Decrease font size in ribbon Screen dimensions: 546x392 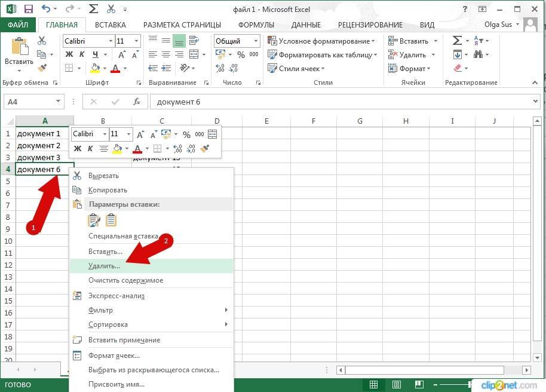(x=135, y=54)
